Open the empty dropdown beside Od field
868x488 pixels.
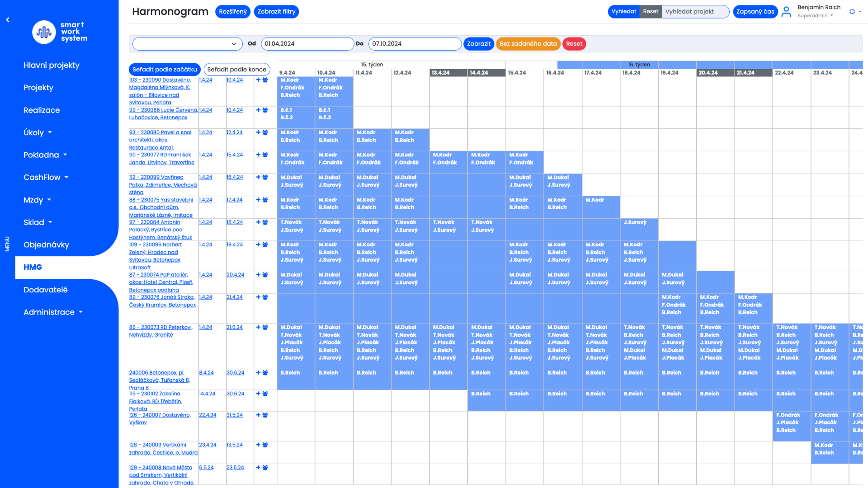click(x=187, y=44)
